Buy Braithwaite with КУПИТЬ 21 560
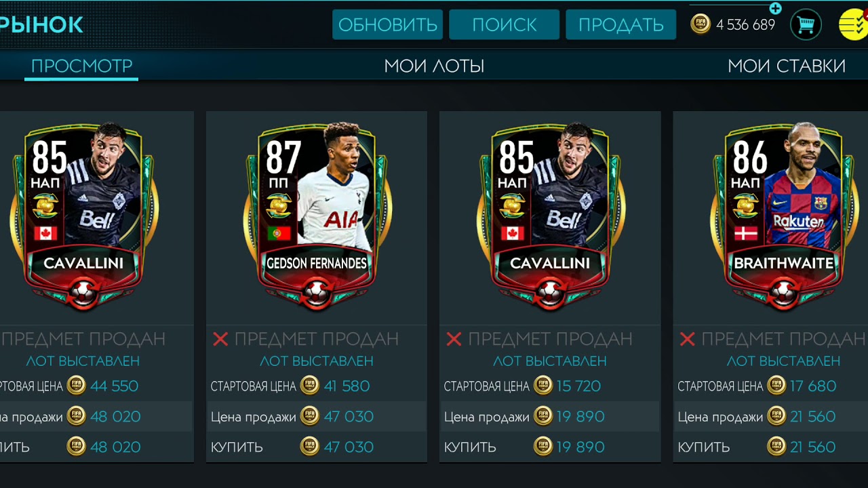 pos(771,447)
